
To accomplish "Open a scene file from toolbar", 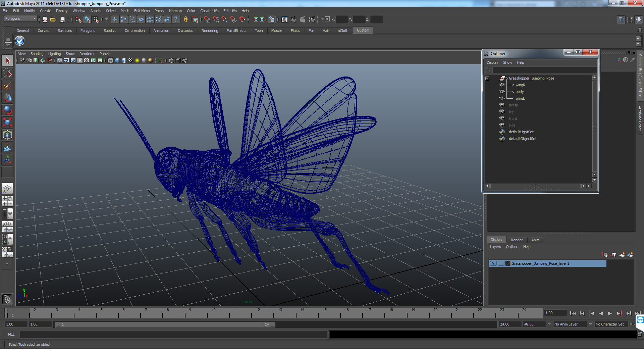I will pos(53,19).
